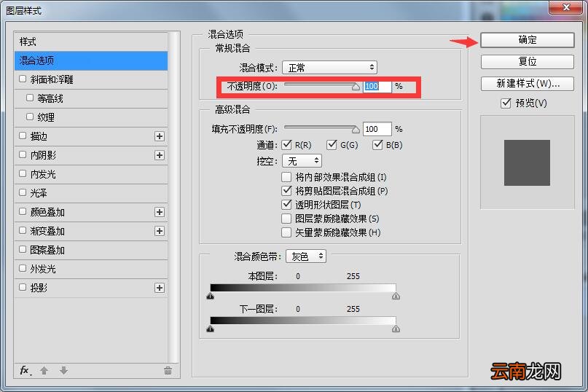
Task: Enable the 描边 checkbox
Action: click(x=23, y=136)
